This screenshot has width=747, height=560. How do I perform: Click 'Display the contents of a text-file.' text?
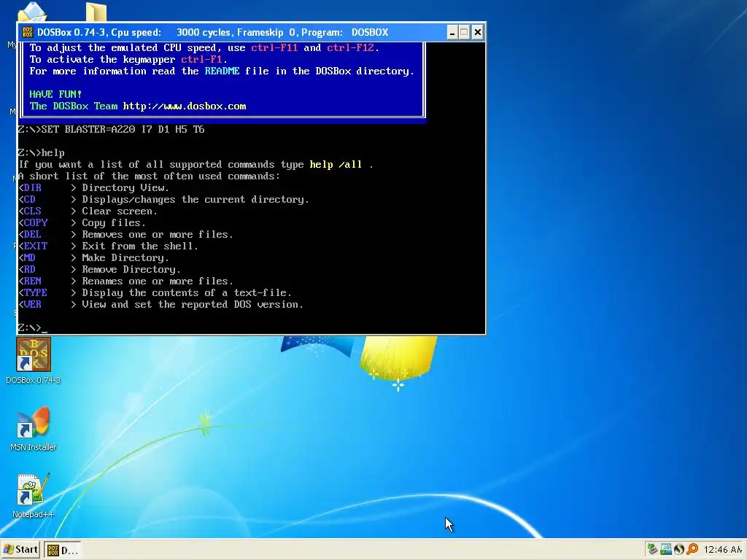click(x=187, y=293)
